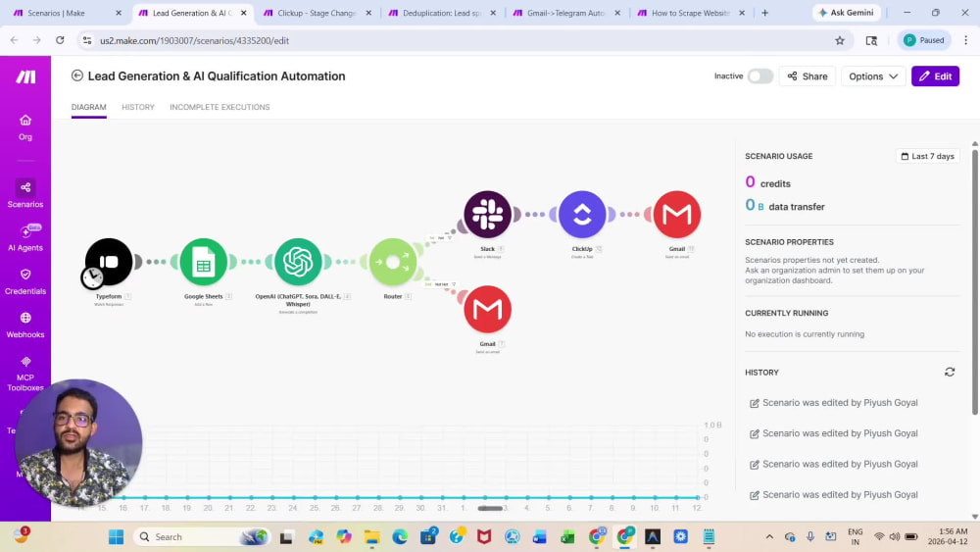Bookmark this page with star icon
Viewport: 980px width, 552px height.
pyautogui.click(x=840, y=40)
